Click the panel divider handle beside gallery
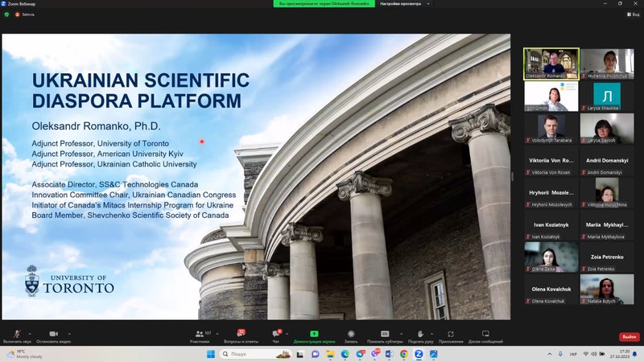Viewport: 644px width, 362px height. pos(512,177)
